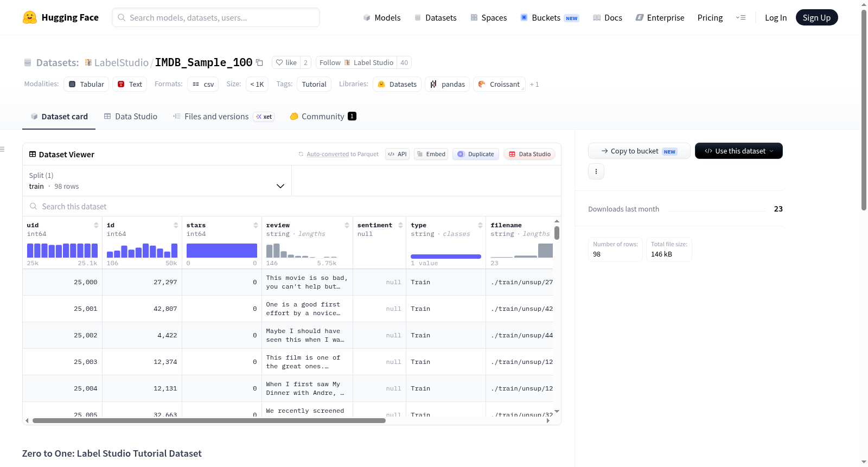Image resolution: width=868 pixels, height=467 pixels.
Task: Open the API button in Dataset Viewer
Action: pos(397,154)
